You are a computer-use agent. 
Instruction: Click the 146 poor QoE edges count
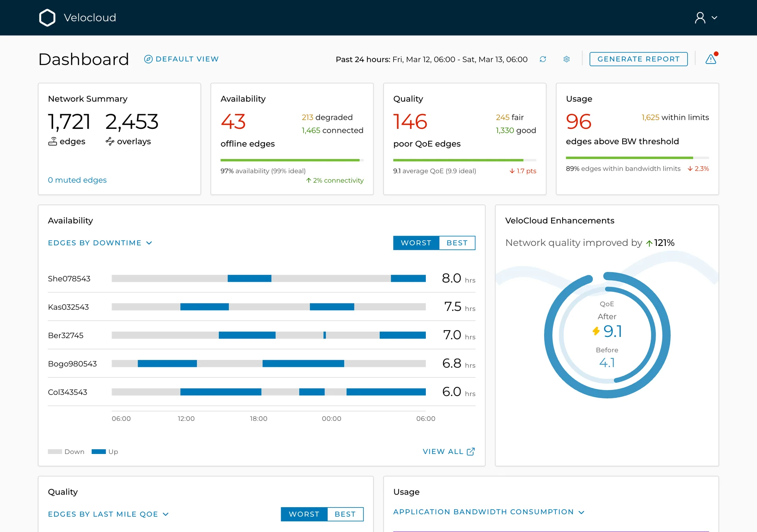coord(410,121)
